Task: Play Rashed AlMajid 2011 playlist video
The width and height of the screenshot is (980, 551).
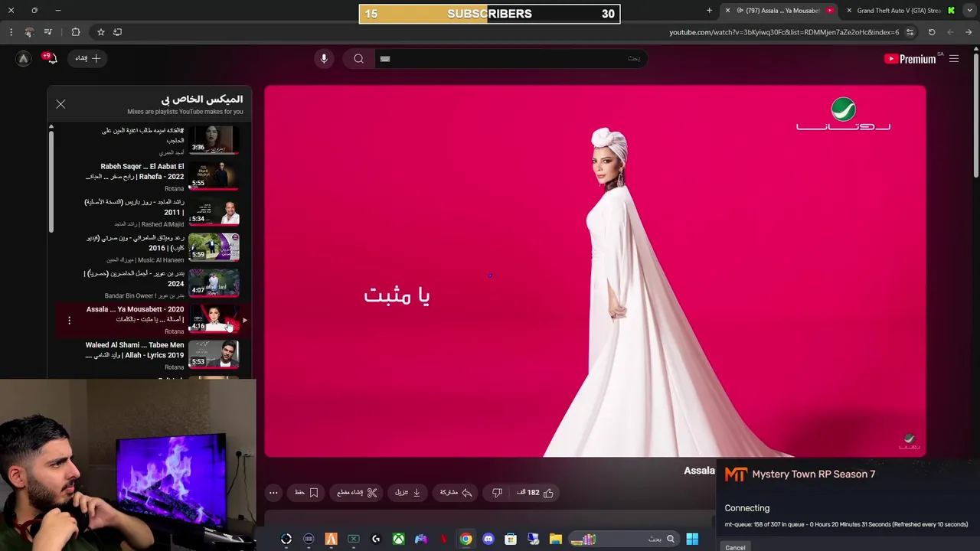Action: click(214, 213)
